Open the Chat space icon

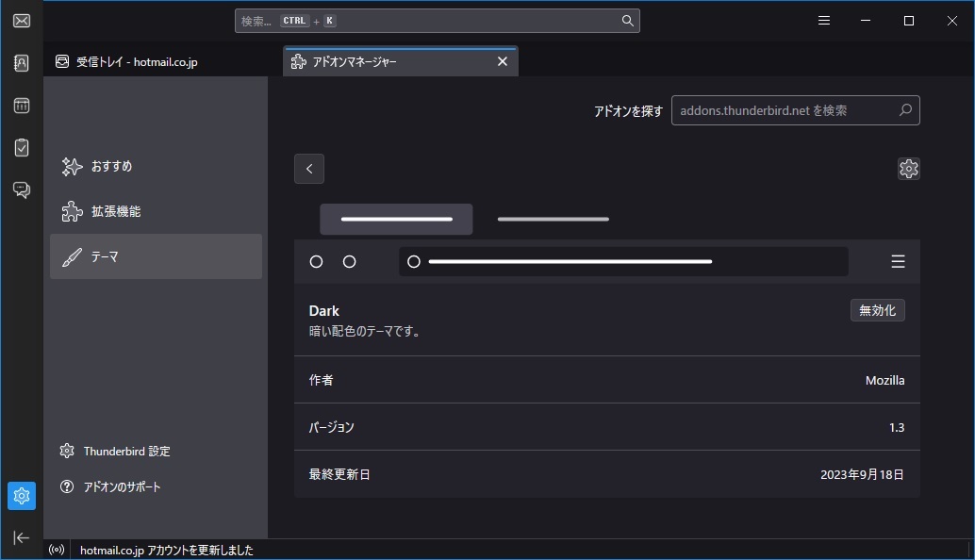point(21,189)
